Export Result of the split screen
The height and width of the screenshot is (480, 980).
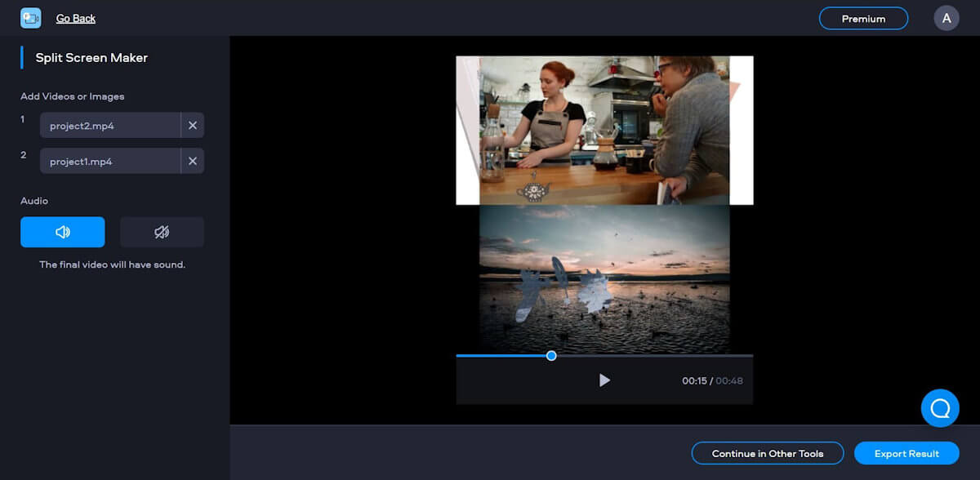pyautogui.click(x=906, y=453)
